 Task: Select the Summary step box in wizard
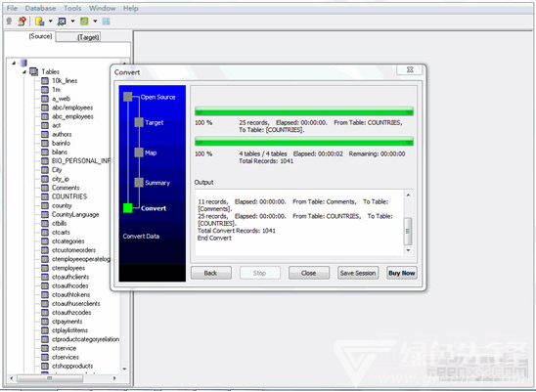139,183
